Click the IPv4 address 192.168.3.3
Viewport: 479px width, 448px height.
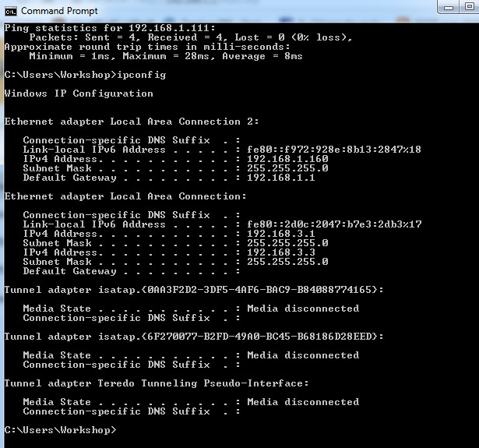click(x=280, y=252)
